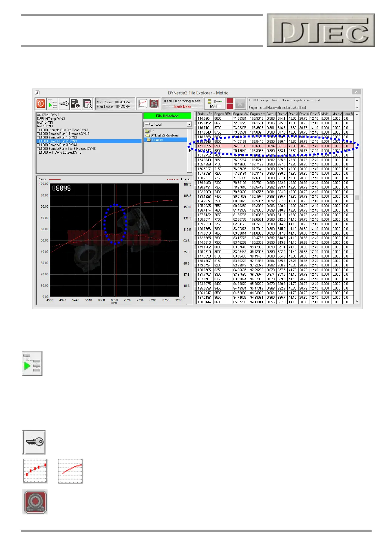Select TL1000 with Dyno Losses.DYN3
This screenshot has width=392, height=554.
59,152
